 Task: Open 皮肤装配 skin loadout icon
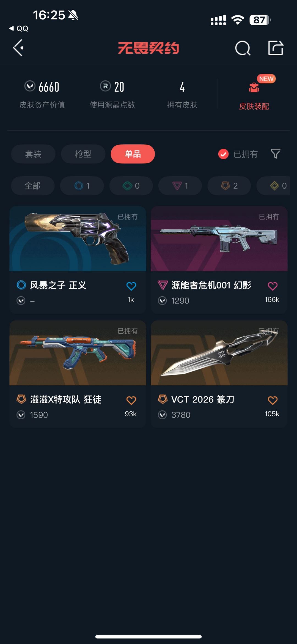[x=254, y=87]
